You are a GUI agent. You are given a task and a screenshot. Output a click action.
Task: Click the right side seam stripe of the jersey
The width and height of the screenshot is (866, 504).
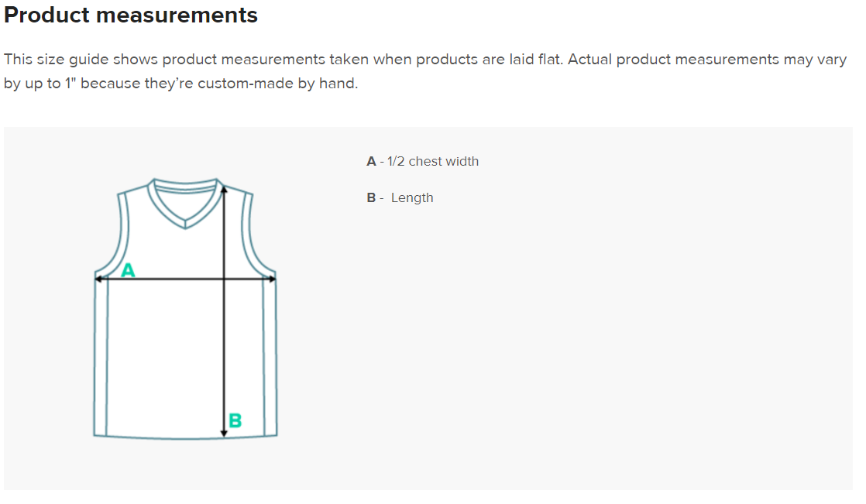(270, 356)
